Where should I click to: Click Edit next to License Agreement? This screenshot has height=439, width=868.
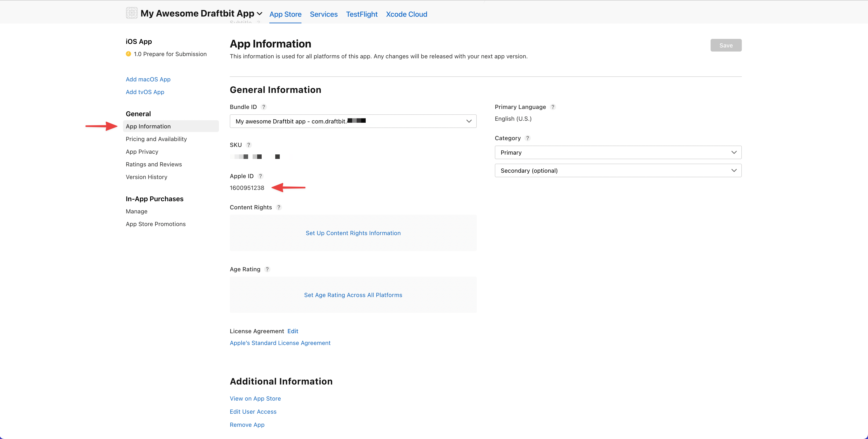[292, 331]
